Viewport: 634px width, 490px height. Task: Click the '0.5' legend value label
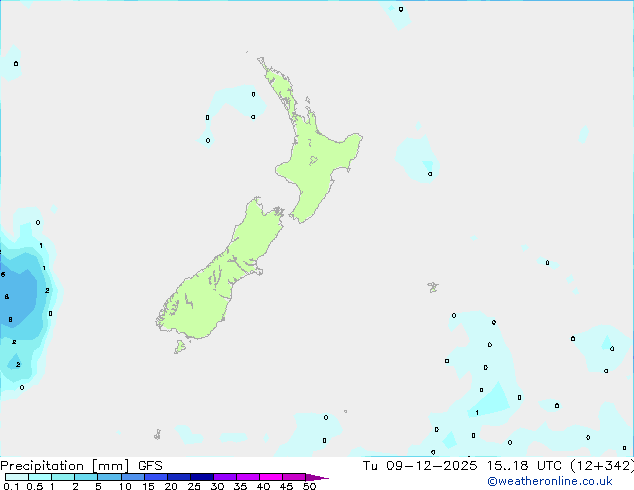point(35,486)
